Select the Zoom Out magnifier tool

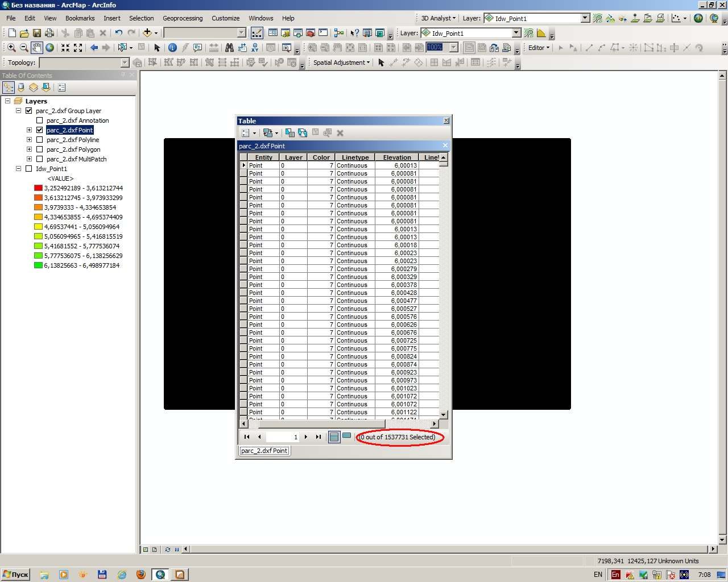coord(24,48)
